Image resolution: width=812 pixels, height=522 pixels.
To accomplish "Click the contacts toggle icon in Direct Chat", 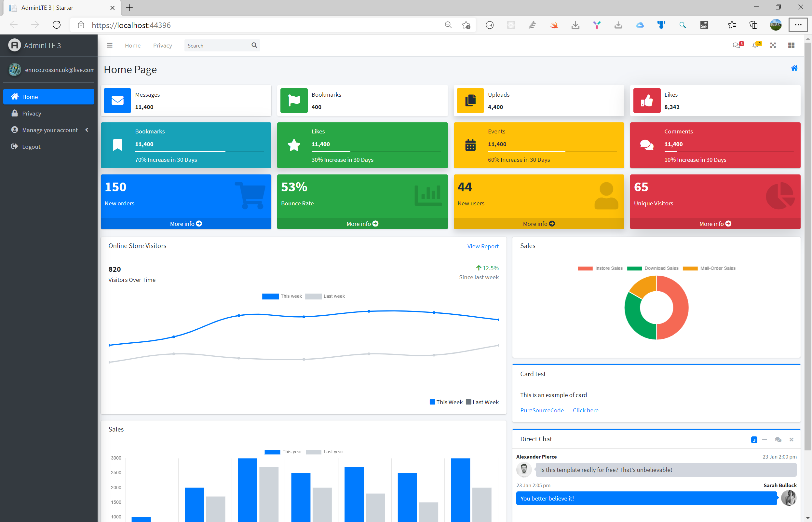I will click(778, 440).
